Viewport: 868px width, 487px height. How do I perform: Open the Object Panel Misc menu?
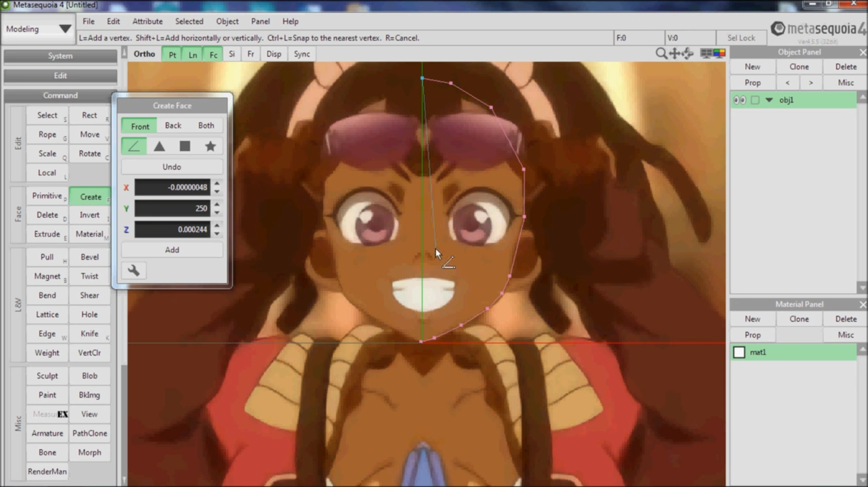[845, 83]
